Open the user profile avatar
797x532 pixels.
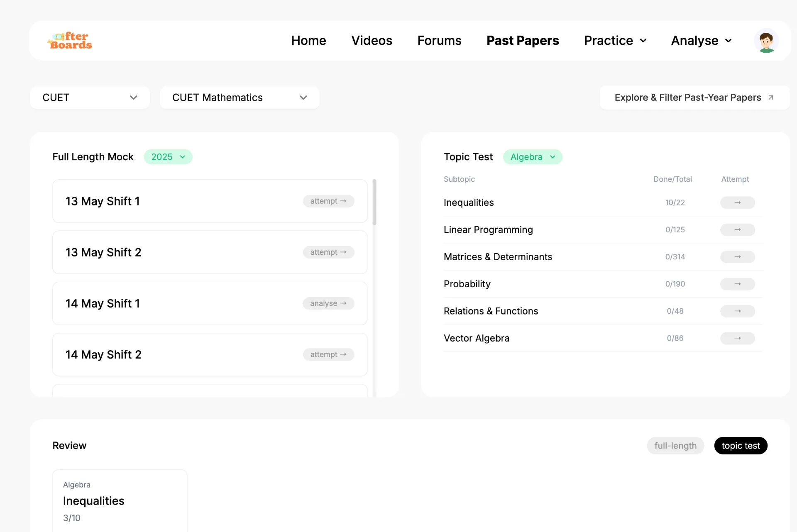click(766, 41)
